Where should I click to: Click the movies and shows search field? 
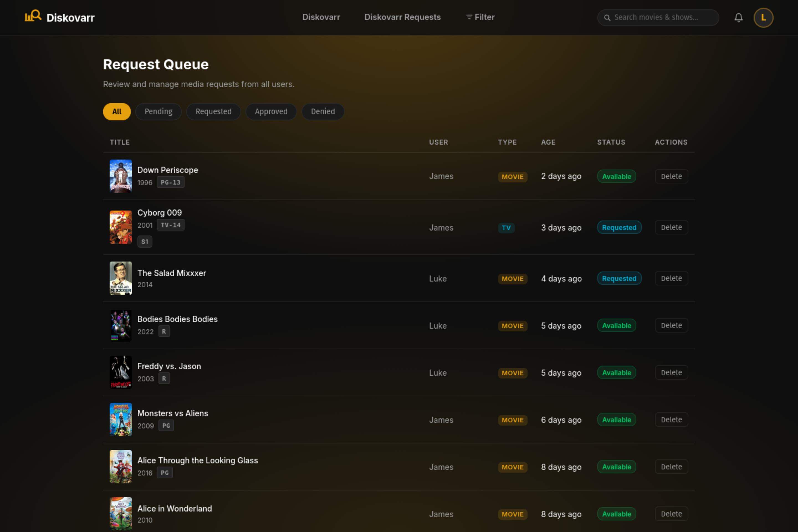click(658, 17)
